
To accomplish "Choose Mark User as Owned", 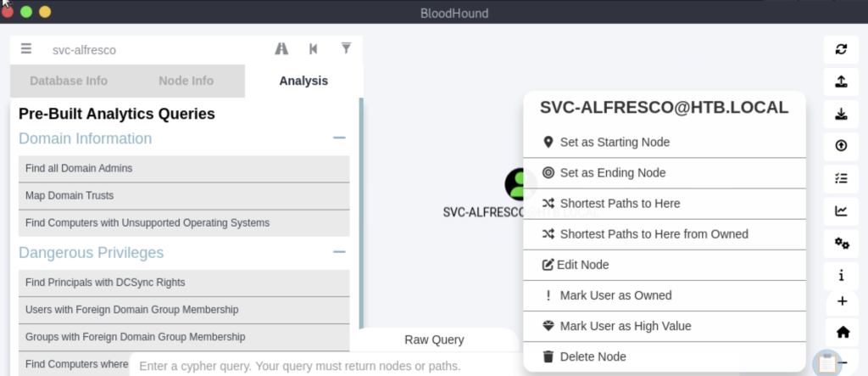I will [x=665, y=295].
